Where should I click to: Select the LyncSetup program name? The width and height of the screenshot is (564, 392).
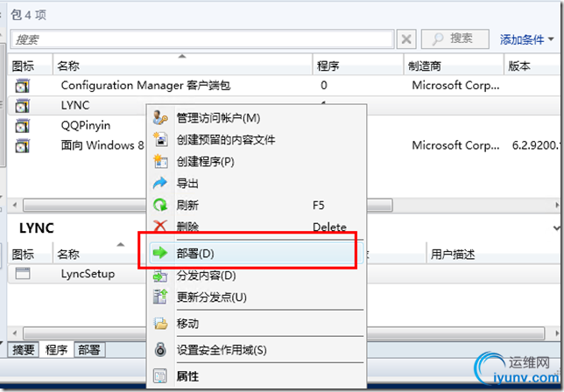coord(88,274)
